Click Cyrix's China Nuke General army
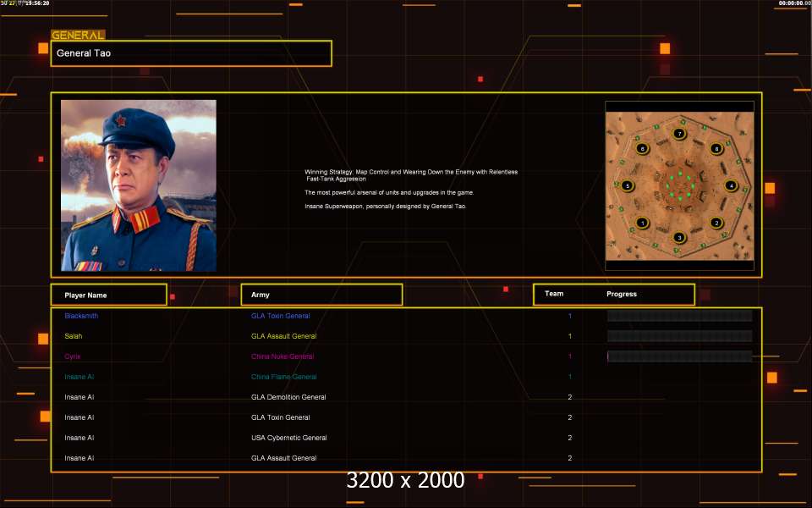The height and width of the screenshot is (508, 812). 283,356
